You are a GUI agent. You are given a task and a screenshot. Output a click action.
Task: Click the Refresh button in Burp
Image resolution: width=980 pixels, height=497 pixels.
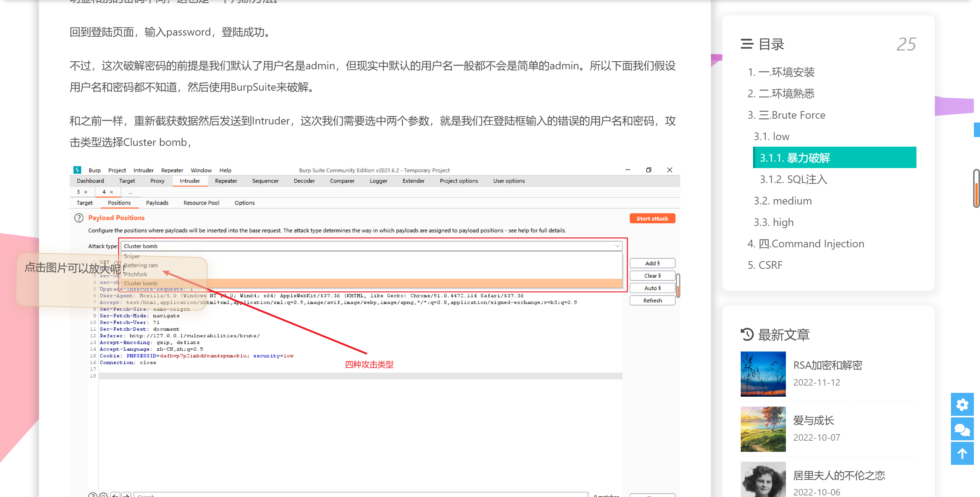point(652,301)
